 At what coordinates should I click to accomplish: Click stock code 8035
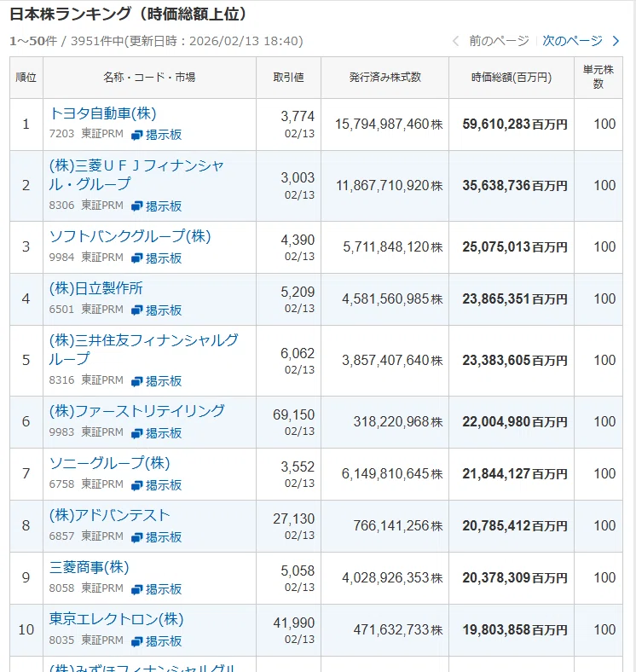click(x=61, y=640)
